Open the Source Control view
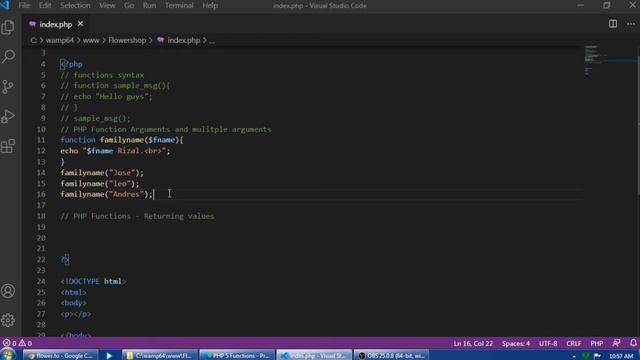640x360 pixels. pyautogui.click(x=8, y=86)
